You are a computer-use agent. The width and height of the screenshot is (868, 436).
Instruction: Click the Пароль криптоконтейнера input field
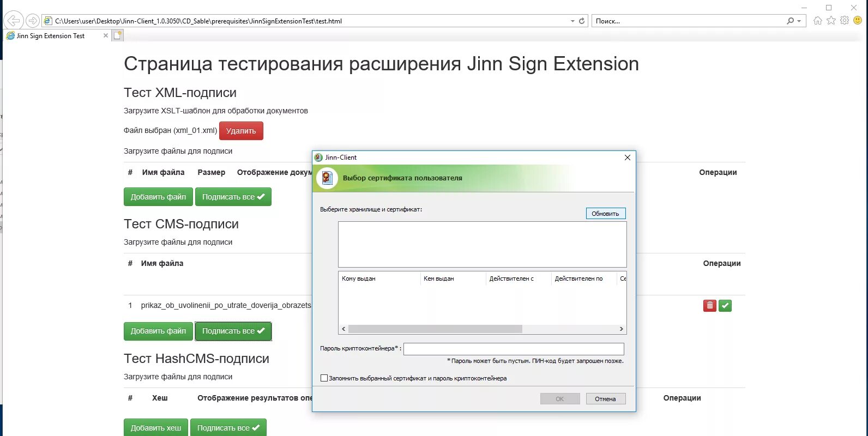coord(514,349)
